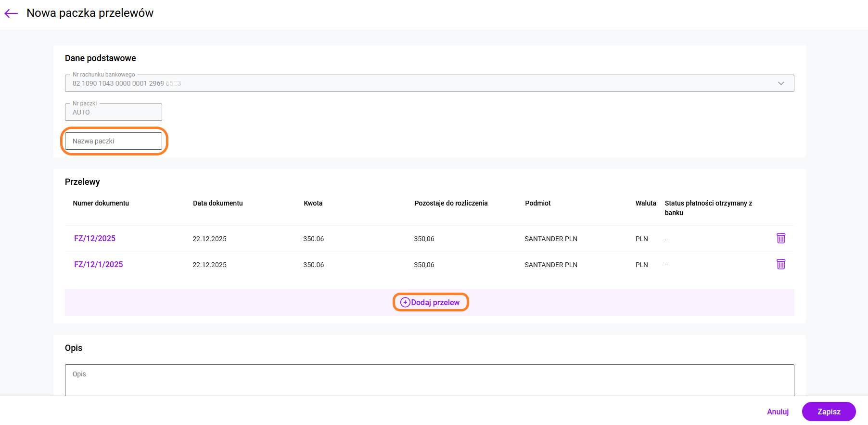Go back using the purple arrow
The height and width of the screenshot is (425, 868).
tap(11, 13)
